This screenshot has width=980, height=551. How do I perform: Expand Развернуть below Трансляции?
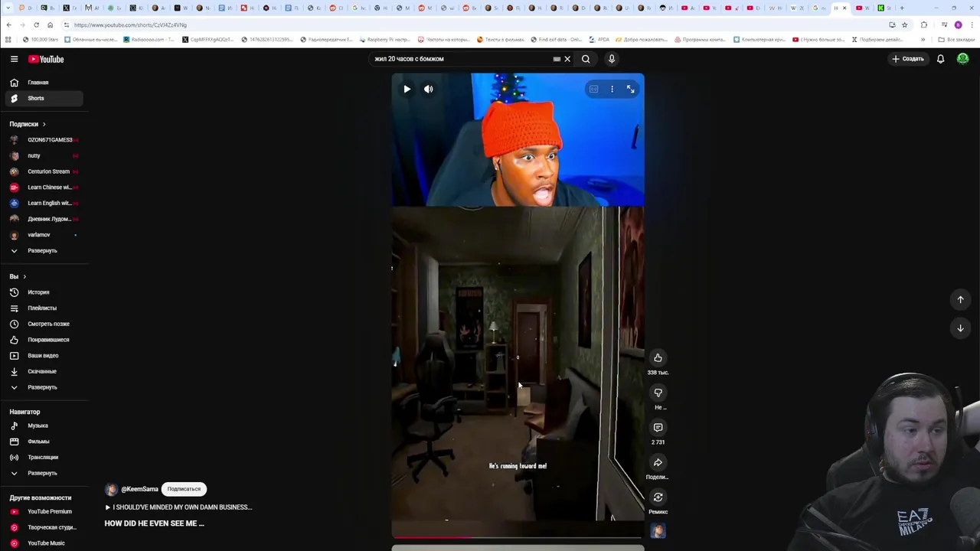point(44,473)
